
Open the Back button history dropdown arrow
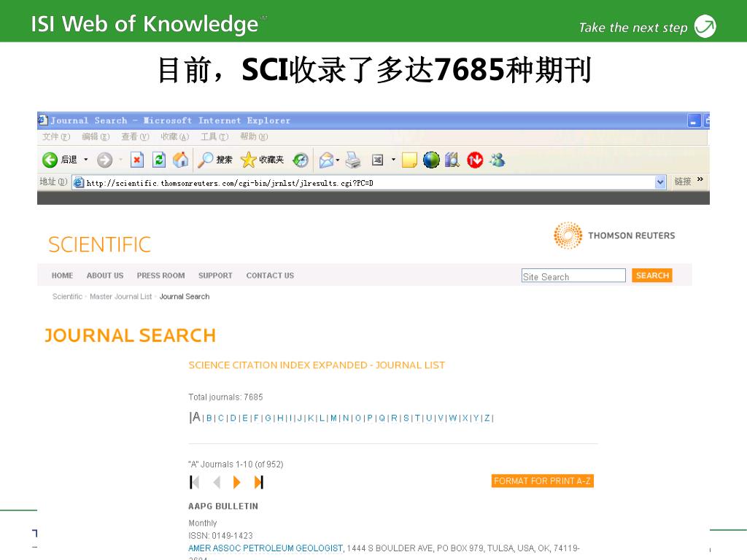(x=86, y=160)
